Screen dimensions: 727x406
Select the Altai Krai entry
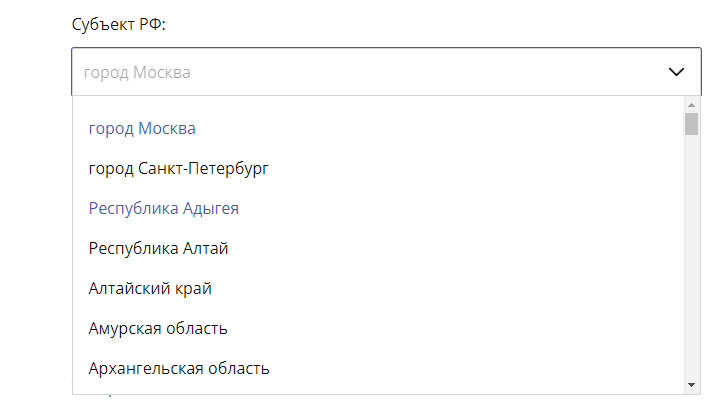(x=150, y=288)
